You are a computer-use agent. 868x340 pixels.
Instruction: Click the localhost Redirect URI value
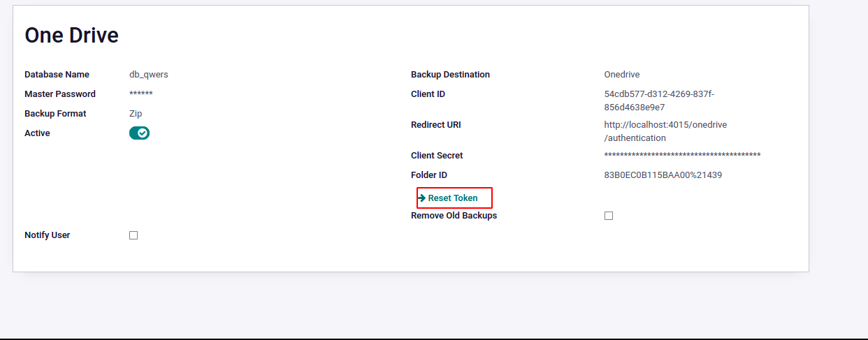[x=665, y=131]
